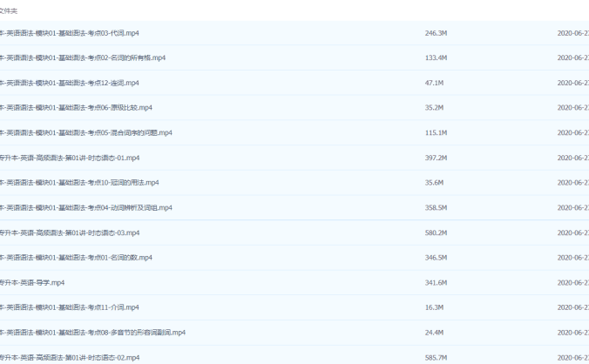Click the 考点12-连词.mp4 file name

(70, 83)
